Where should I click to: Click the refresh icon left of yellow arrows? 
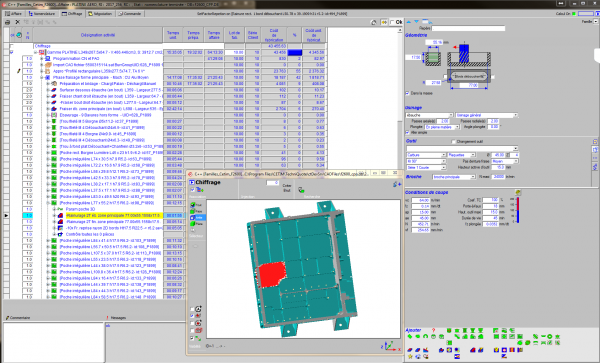[374, 22]
